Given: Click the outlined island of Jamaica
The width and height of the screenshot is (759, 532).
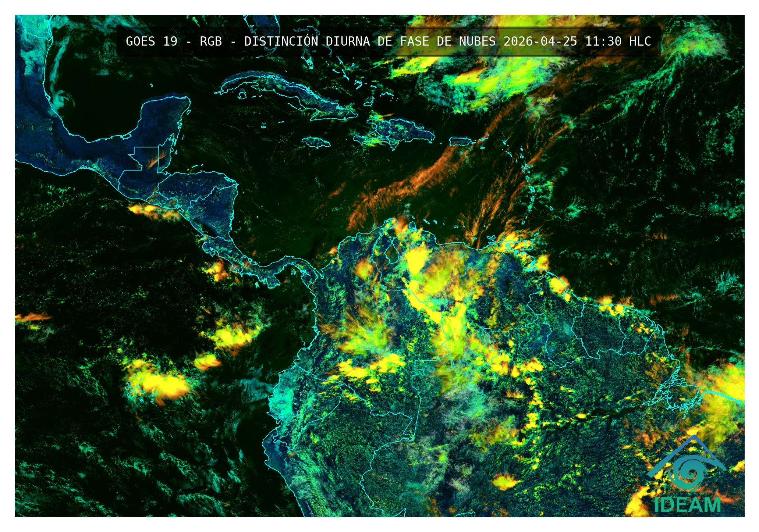Looking at the screenshot, I should coord(316,142).
